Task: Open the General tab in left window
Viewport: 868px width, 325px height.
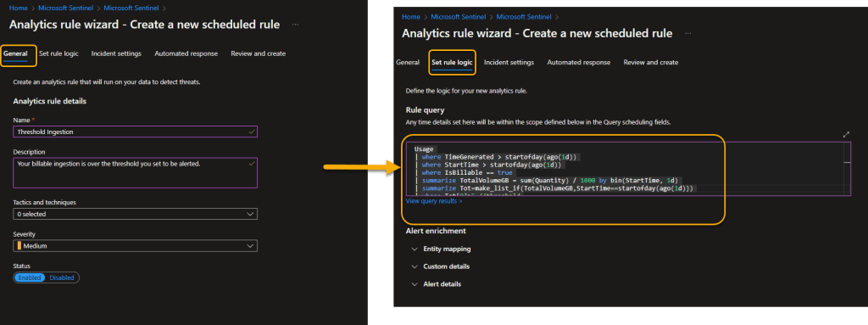Action: pyautogui.click(x=15, y=53)
